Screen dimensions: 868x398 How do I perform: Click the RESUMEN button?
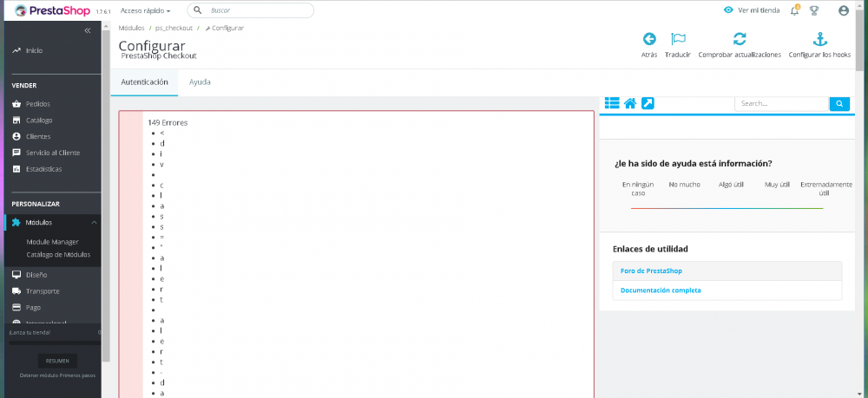point(57,361)
